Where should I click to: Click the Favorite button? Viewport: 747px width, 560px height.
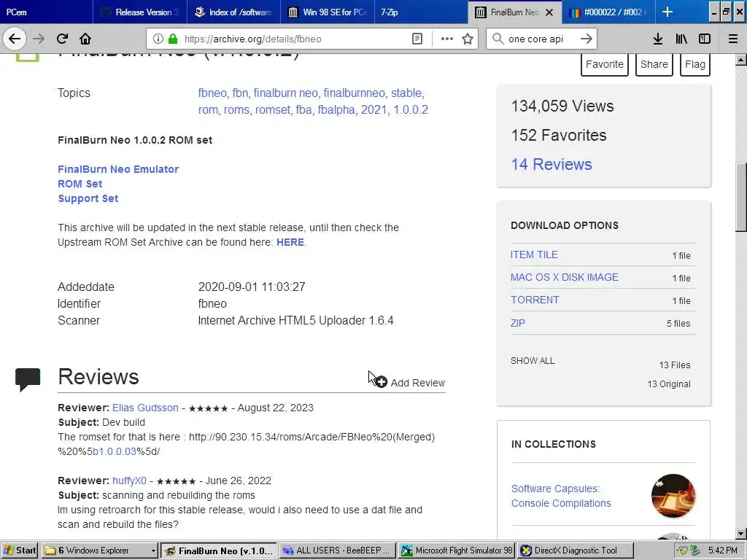pyautogui.click(x=605, y=64)
